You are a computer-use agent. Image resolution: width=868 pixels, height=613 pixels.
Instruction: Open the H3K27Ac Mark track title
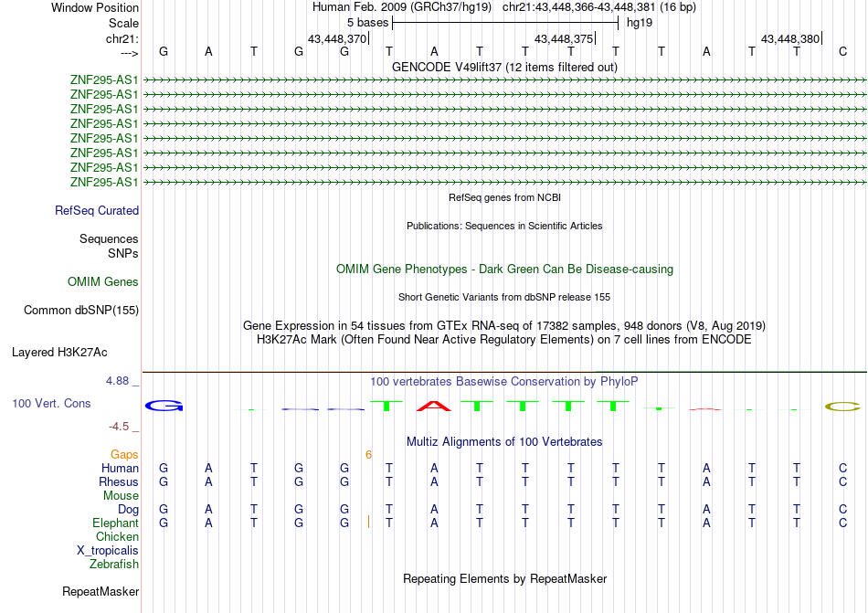tap(504, 340)
